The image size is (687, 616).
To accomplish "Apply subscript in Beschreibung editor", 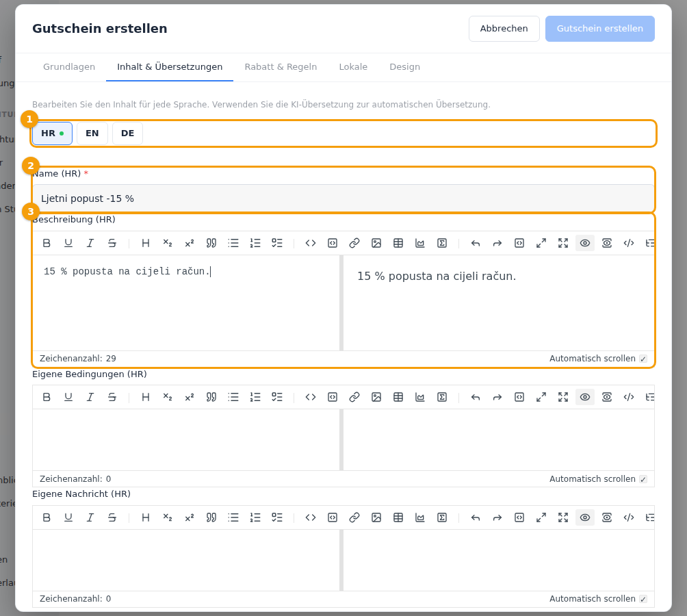I will tap(168, 243).
